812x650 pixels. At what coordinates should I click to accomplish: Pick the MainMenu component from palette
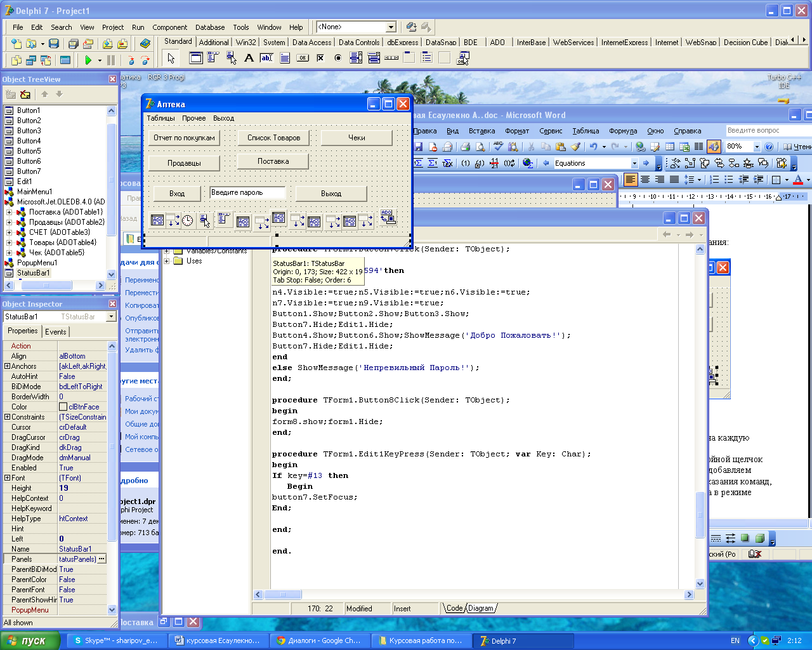pyautogui.click(x=214, y=58)
